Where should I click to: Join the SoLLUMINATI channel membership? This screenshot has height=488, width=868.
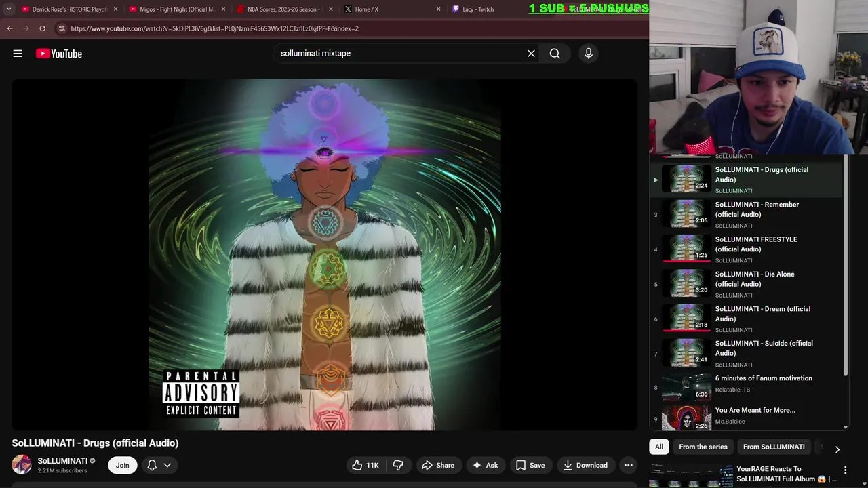(122, 465)
